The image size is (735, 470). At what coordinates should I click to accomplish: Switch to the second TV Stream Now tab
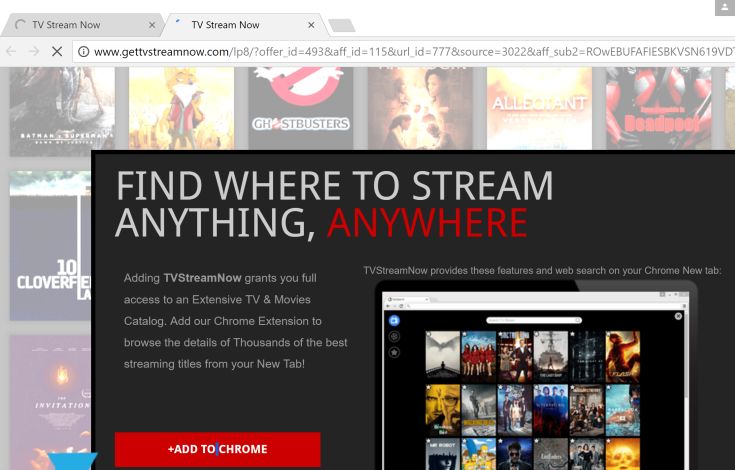pyautogui.click(x=244, y=25)
